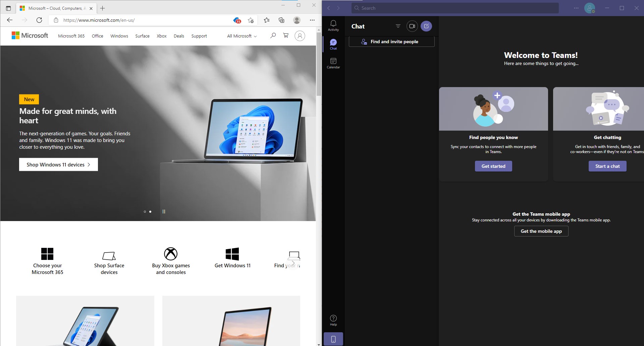Expand the All Microsoft dropdown
The width and height of the screenshot is (644, 346).
pyautogui.click(x=242, y=36)
